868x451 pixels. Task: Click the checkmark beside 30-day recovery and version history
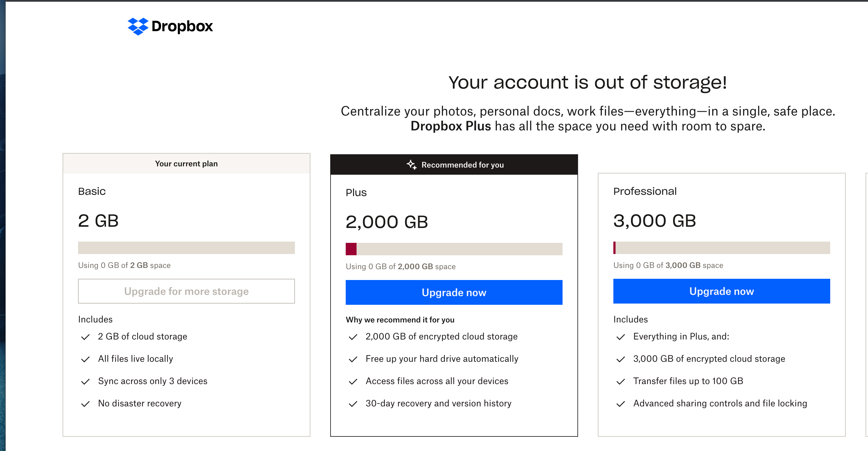(x=353, y=404)
